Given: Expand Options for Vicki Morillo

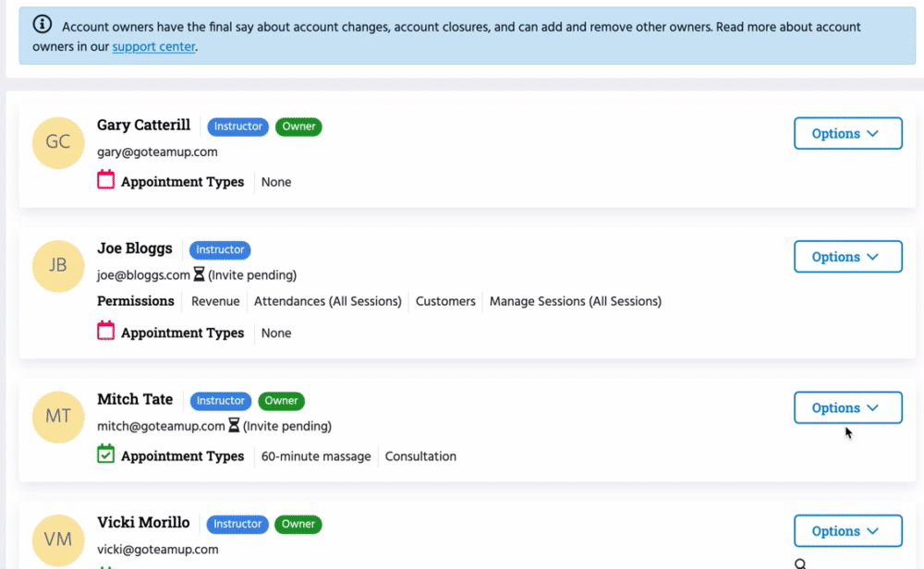Looking at the screenshot, I should tap(847, 531).
